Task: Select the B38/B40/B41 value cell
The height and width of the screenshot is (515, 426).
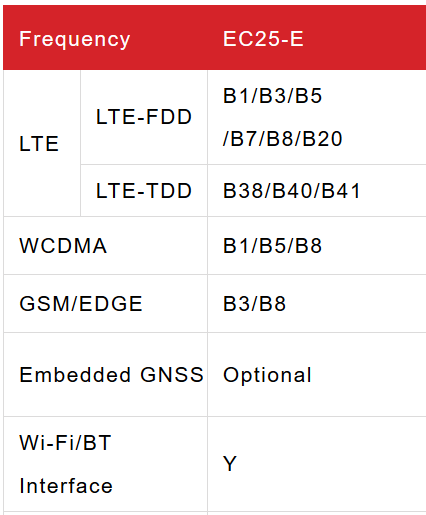Action: pyautogui.click(x=317, y=191)
